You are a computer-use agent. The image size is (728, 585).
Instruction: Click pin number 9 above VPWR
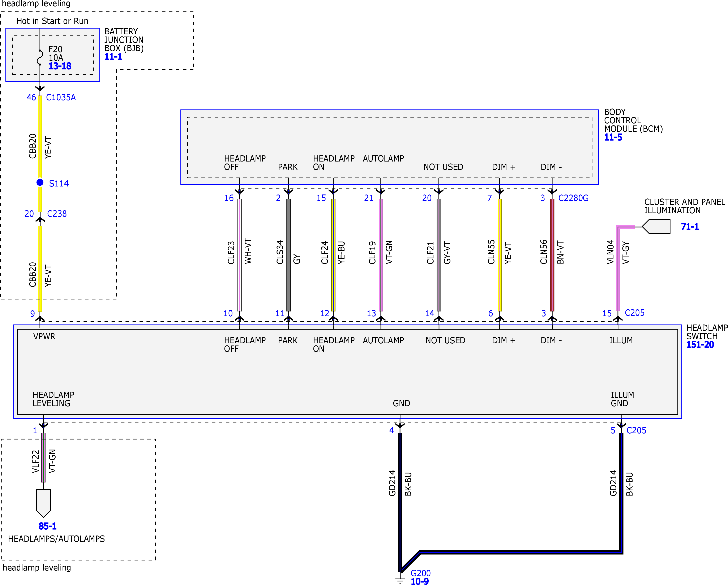[x=33, y=314]
